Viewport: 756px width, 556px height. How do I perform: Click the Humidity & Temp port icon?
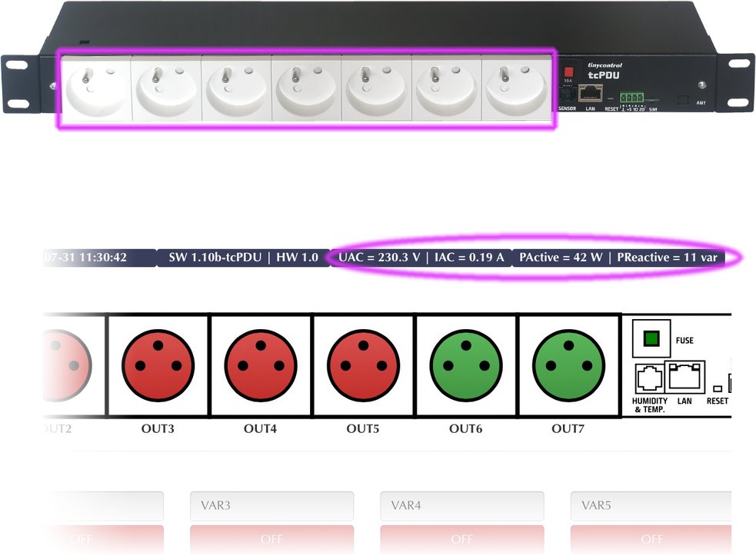coord(649,379)
